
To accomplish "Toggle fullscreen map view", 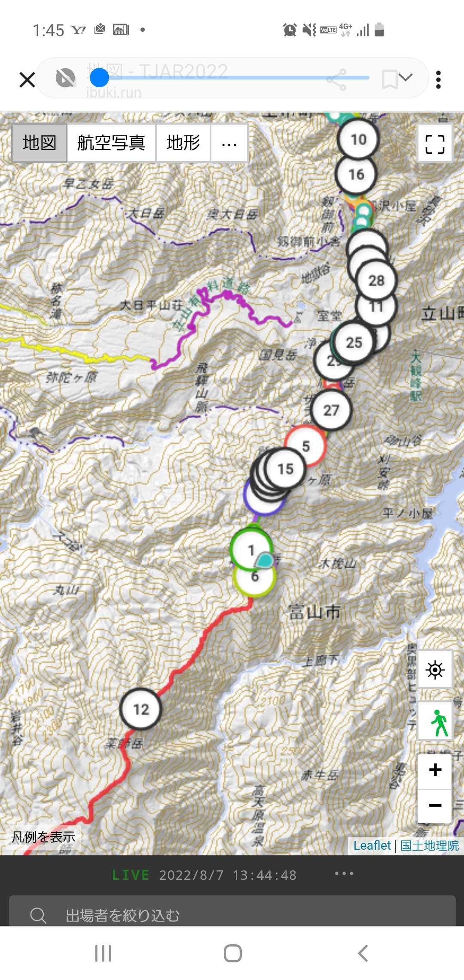I will pos(435,144).
